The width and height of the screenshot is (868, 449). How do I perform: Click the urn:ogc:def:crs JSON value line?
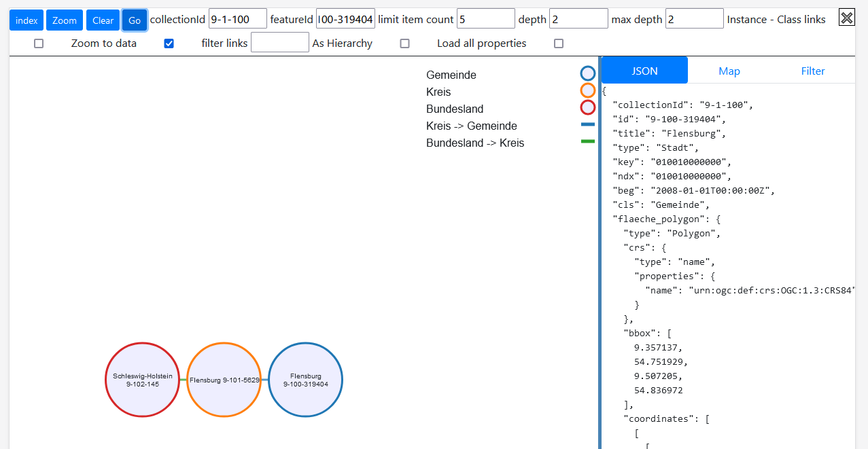click(x=750, y=290)
